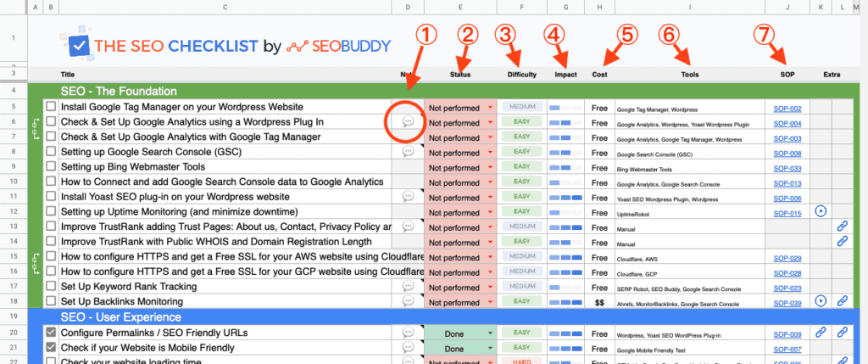This screenshot has height=364, width=868.
Task: Tick checkbox for Setting up Bing Webmaster Tools
Action: coord(51,166)
